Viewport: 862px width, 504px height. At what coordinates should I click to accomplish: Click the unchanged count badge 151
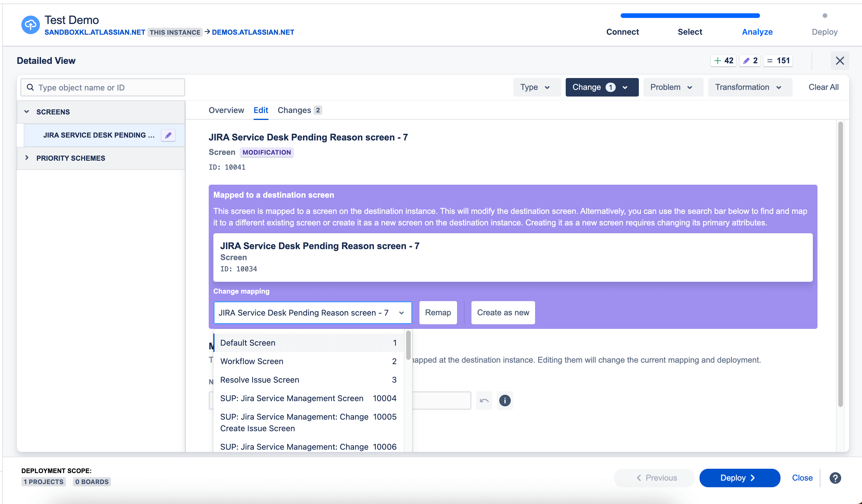tap(778, 61)
